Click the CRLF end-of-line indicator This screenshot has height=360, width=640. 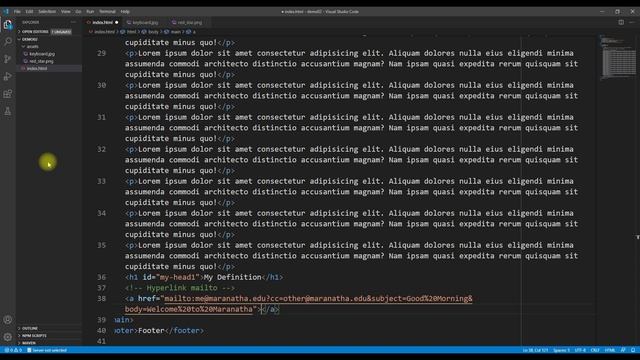point(595,350)
